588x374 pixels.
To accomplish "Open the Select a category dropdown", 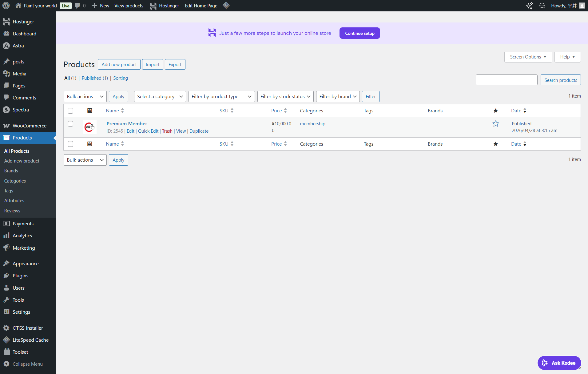I will tap(160, 97).
